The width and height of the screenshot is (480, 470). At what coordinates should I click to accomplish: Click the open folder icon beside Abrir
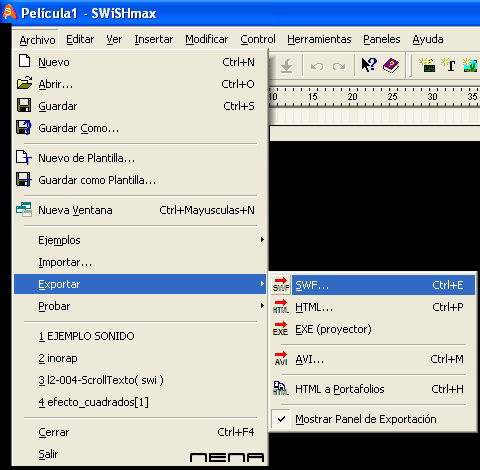tap(24, 83)
